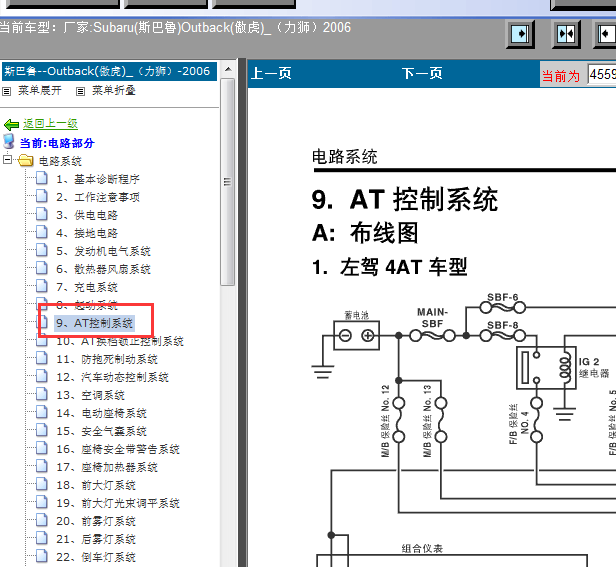Screen dimensions: 616x567
Task: Open 11、防抱死制动系统
Action: (x=107, y=359)
